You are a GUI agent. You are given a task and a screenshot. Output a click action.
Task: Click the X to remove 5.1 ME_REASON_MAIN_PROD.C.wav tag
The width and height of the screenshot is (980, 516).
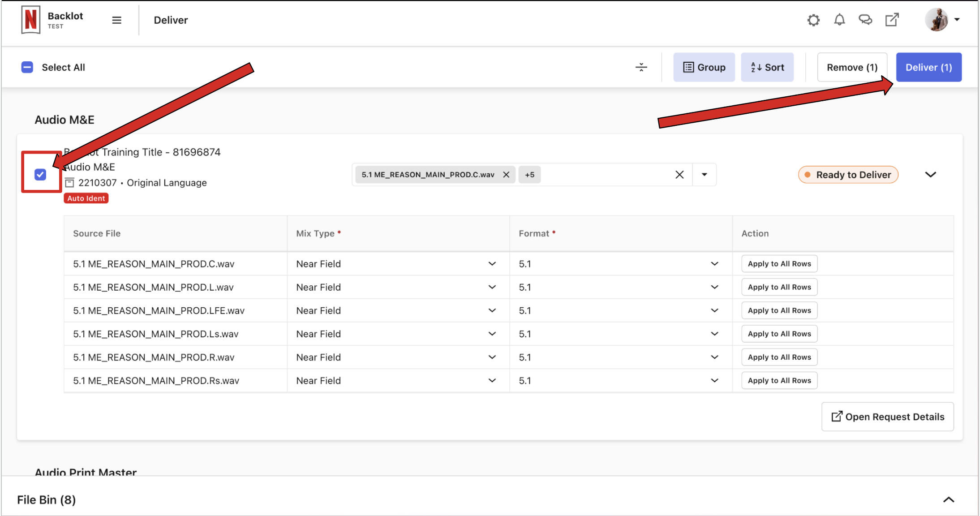tap(508, 174)
